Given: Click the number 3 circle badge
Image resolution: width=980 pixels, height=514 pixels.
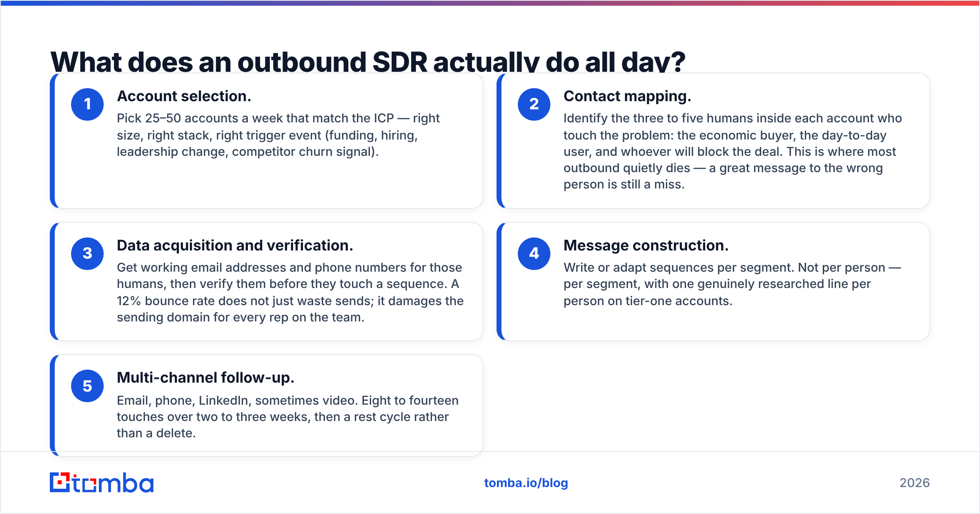Looking at the screenshot, I should (87, 254).
